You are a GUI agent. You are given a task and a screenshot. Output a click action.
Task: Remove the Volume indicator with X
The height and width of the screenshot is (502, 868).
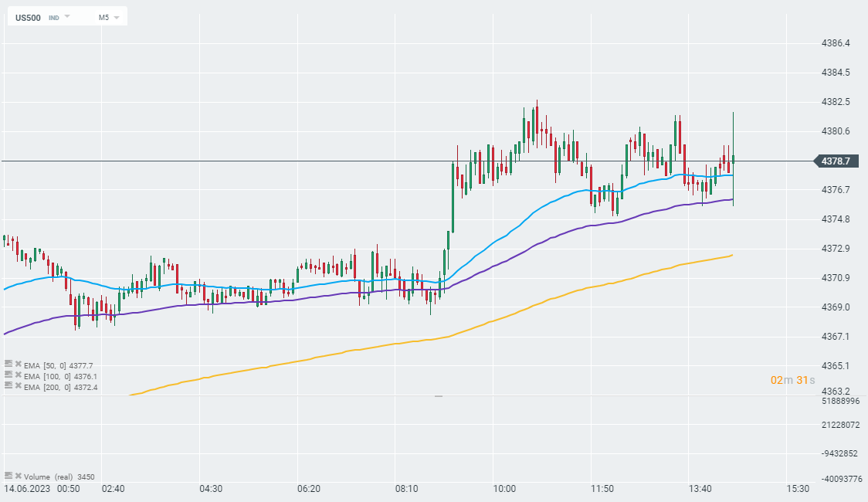(18, 476)
